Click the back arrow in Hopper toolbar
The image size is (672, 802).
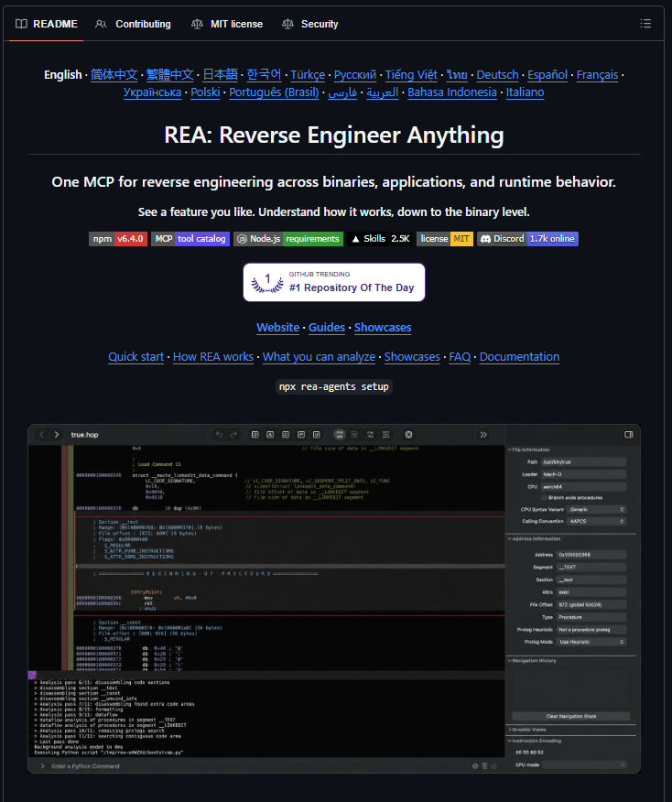[42, 435]
